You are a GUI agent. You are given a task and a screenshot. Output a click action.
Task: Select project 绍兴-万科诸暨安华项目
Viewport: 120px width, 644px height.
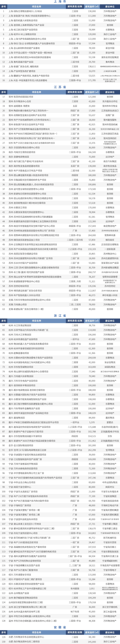click(x=20, y=575)
